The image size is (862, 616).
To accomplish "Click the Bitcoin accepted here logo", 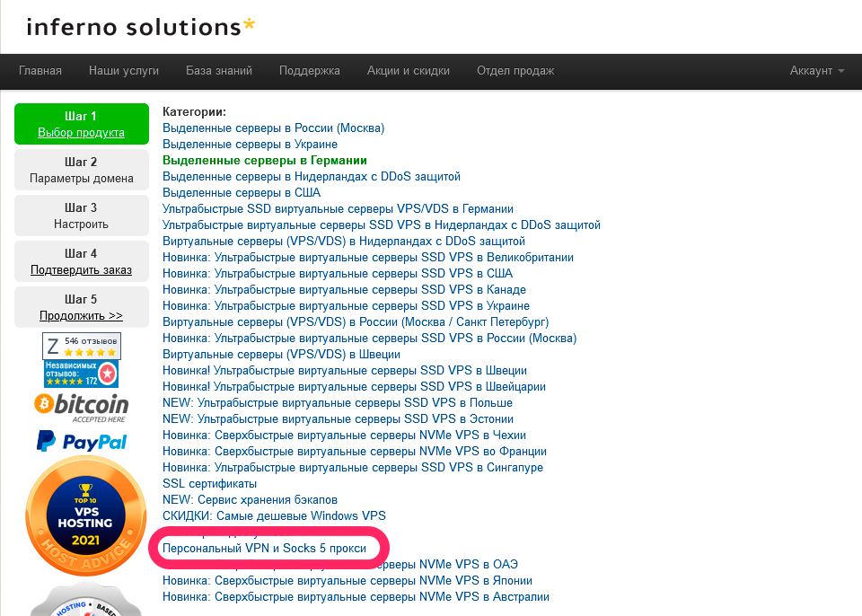I will [x=82, y=408].
